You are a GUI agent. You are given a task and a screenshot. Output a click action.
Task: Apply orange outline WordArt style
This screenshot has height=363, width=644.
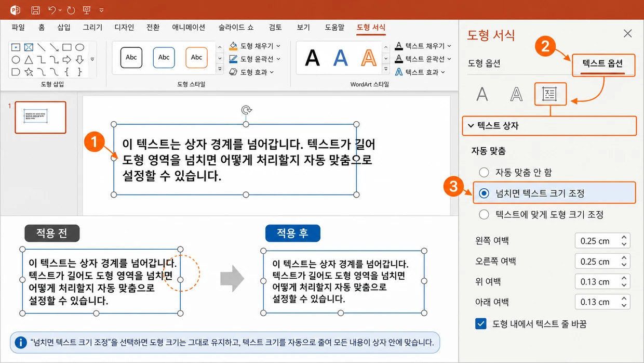click(369, 58)
